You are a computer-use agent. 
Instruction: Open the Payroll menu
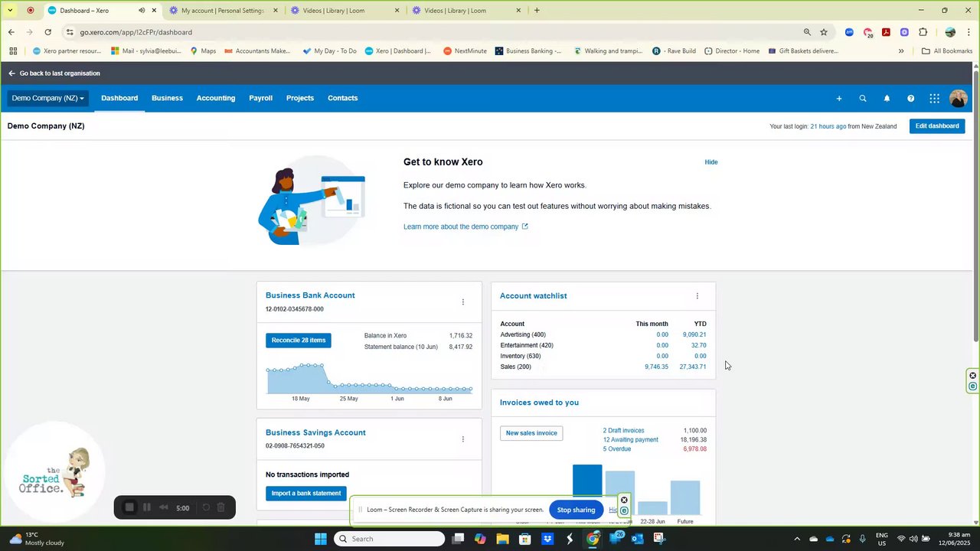point(260,98)
